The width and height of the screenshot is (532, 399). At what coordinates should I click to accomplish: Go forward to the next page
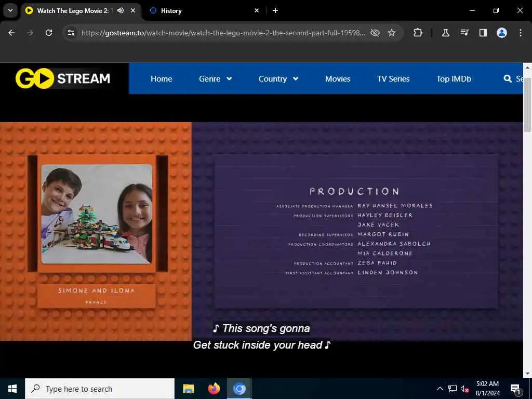pos(30,33)
